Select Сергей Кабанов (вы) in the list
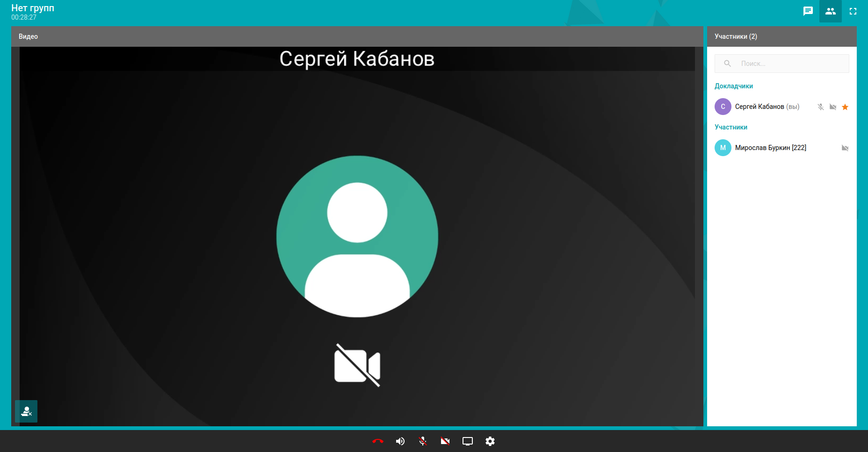Screen dimensions: 868x452 point(767,107)
